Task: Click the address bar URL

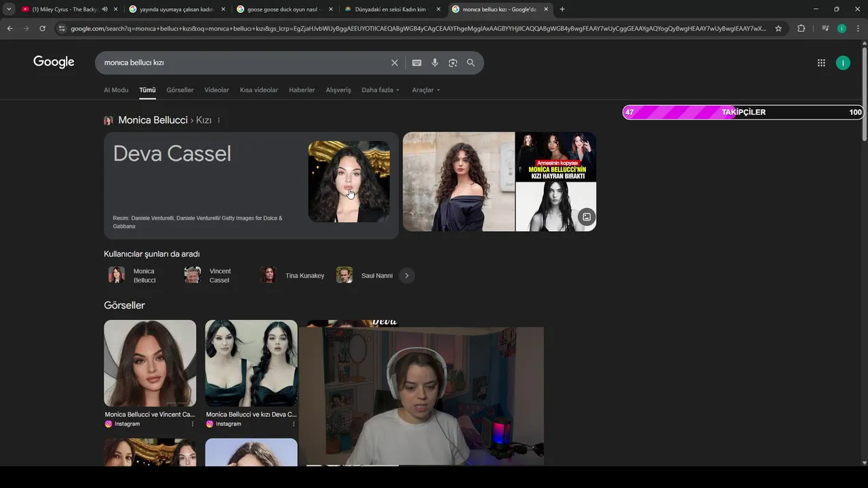Action: coord(418,28)
